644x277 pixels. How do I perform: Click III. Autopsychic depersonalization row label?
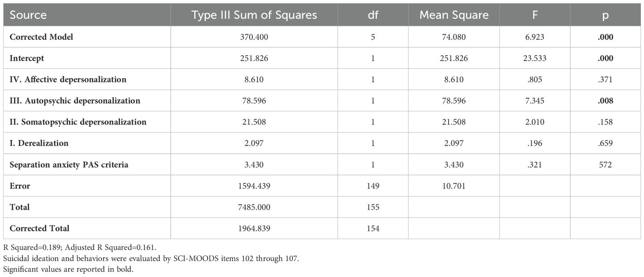pos(75,101)
